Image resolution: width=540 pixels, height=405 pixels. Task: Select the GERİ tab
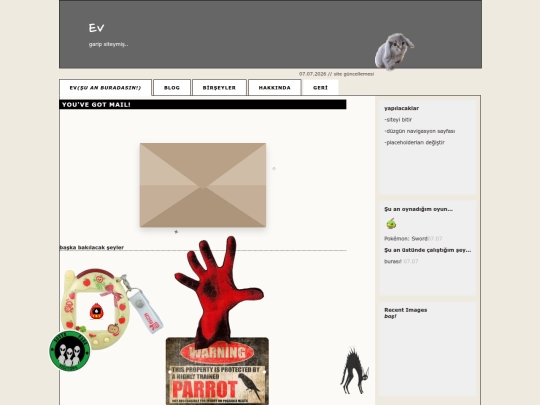pyautogui.click(x=320, y=88)
